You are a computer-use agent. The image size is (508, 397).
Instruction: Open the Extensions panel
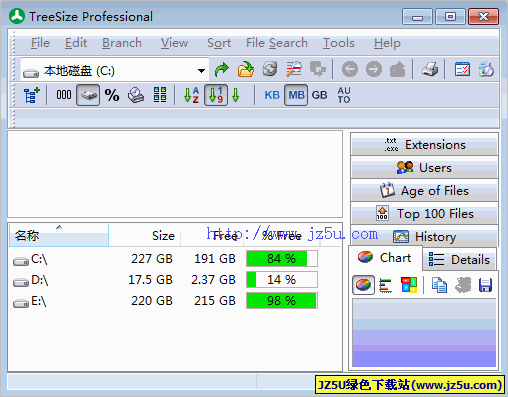pos(424,144)
